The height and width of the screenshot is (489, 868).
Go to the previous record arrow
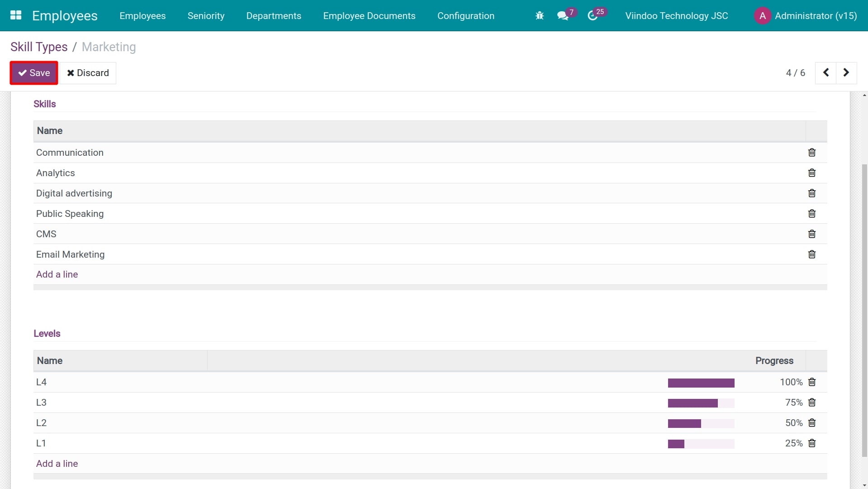pos(825,73)
